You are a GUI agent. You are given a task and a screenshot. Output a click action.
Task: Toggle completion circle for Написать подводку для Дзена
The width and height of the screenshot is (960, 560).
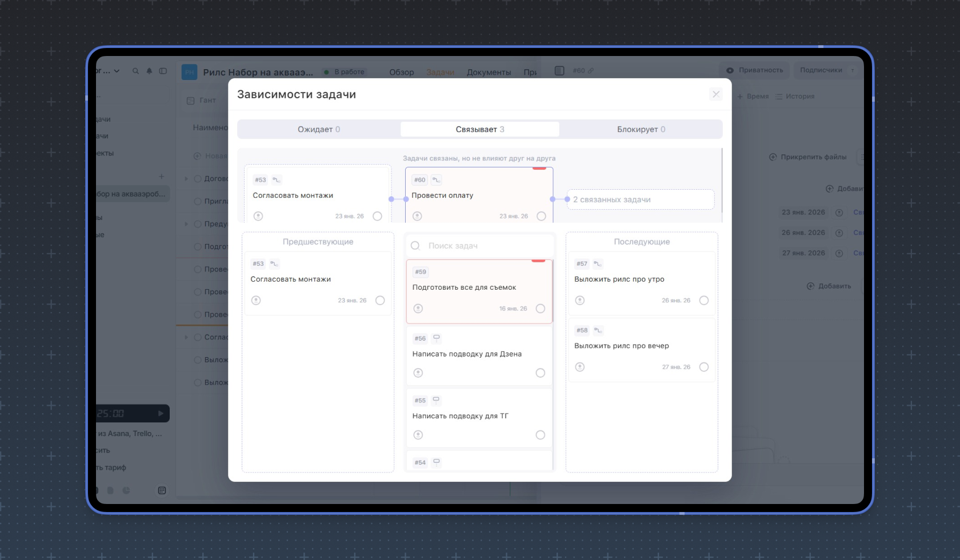point(540,373)
